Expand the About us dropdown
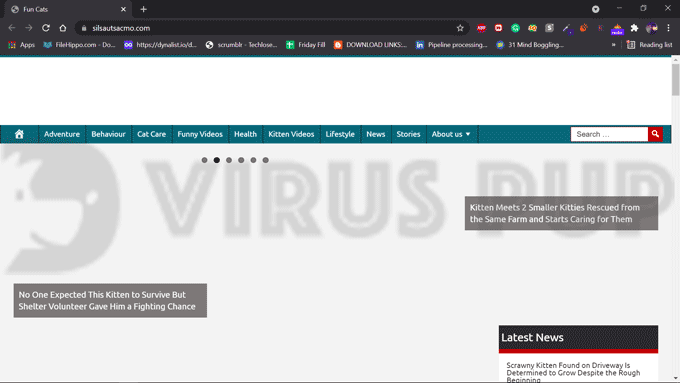 click(x=451, y=134)
